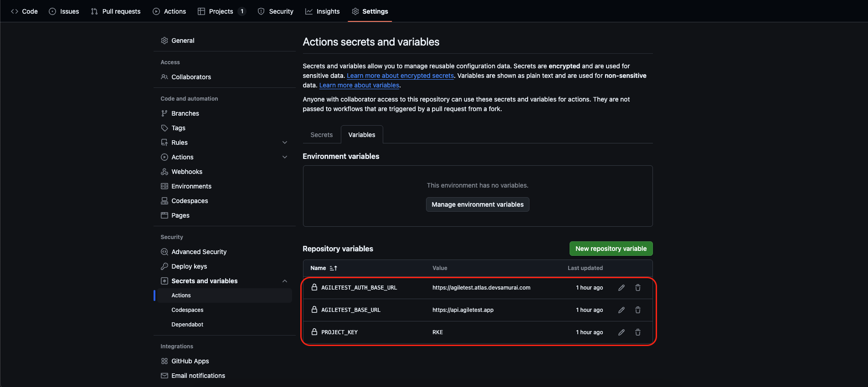Edit the AGILETEST_BASE_URL variable with pencil icon
The width and height of the screenshot is (868, 387).
click(621, 310)
